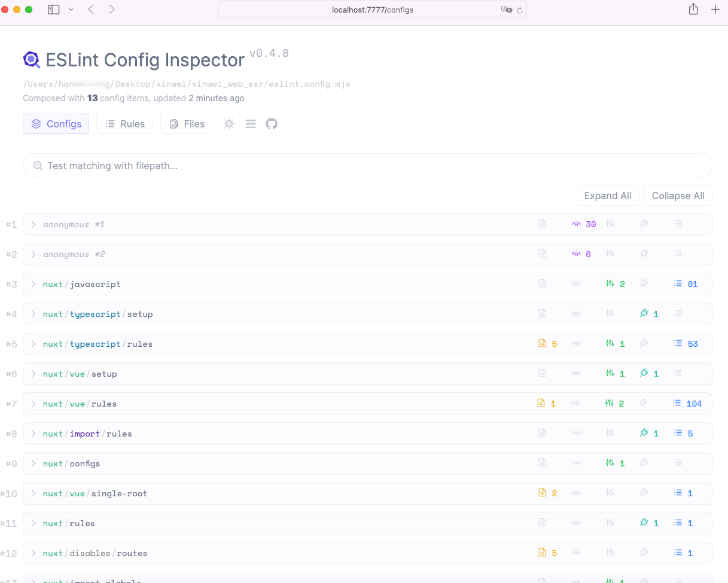Viewport: 728px width, 583px height.
Task: Go forward using Safari's forward arrow
Action: 112,10
